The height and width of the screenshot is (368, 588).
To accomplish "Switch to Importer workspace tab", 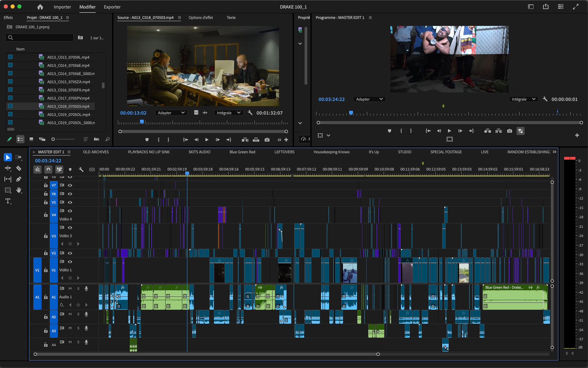I will click(x=62, y=7).
